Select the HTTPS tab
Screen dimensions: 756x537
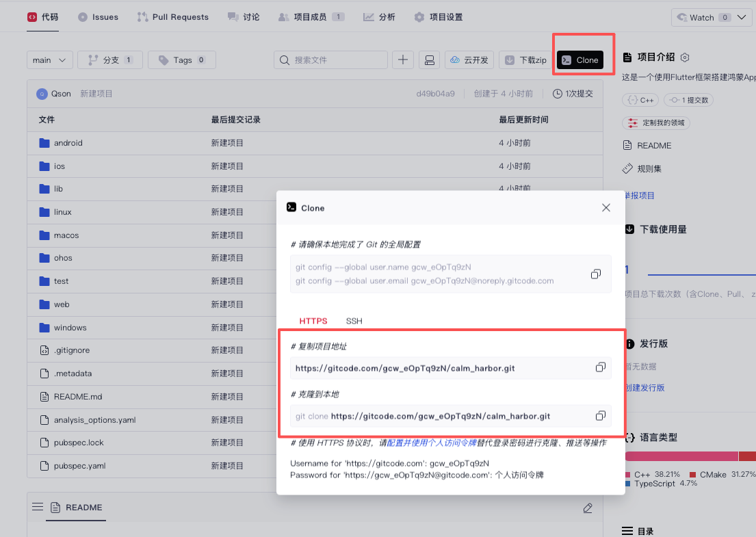coord(313,321)
